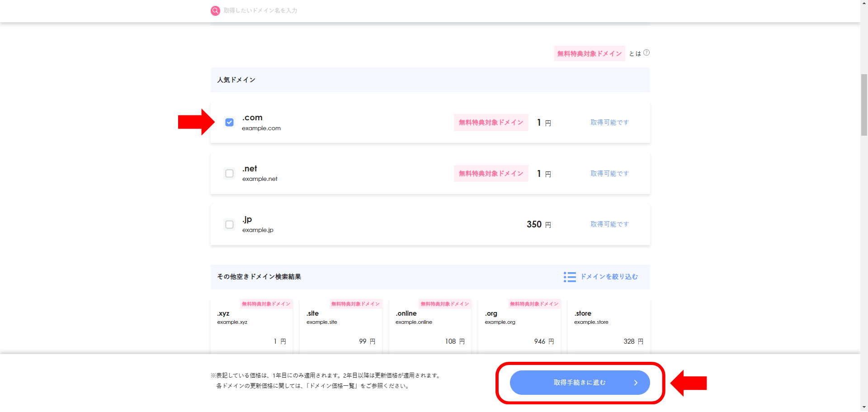The image size is (868, 412).
Task: Click the help question mark icon
Action: click(x=646, y=52)
